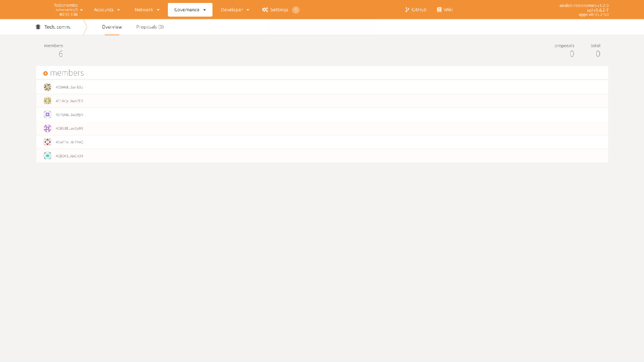Viewport: 644px width, 362px height.
Task: Click the members count showing 6
Action: 61,54
